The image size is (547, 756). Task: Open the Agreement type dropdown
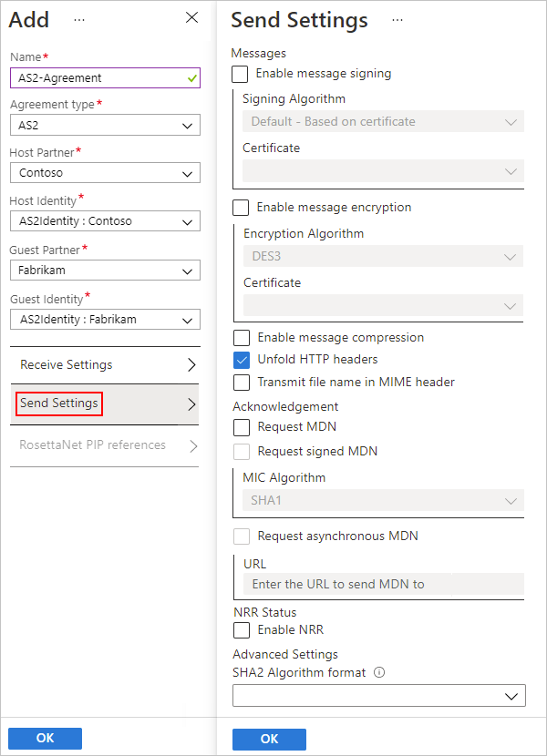pos(105,126)
